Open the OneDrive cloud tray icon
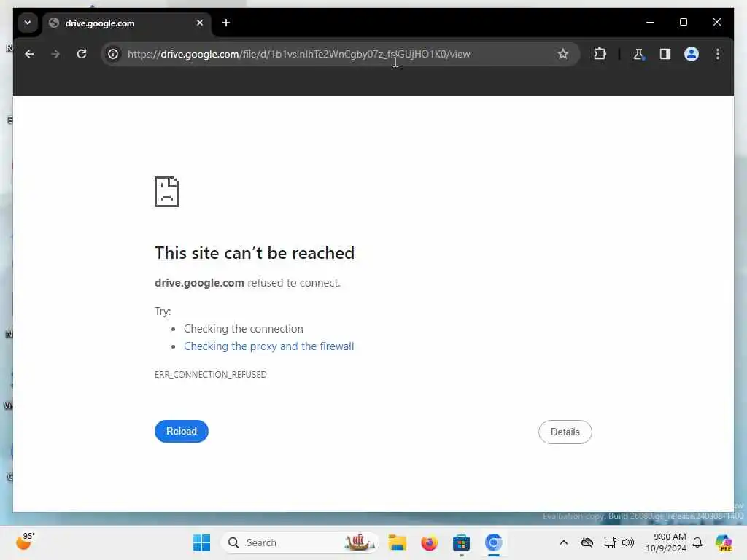 tap(587, 542)
